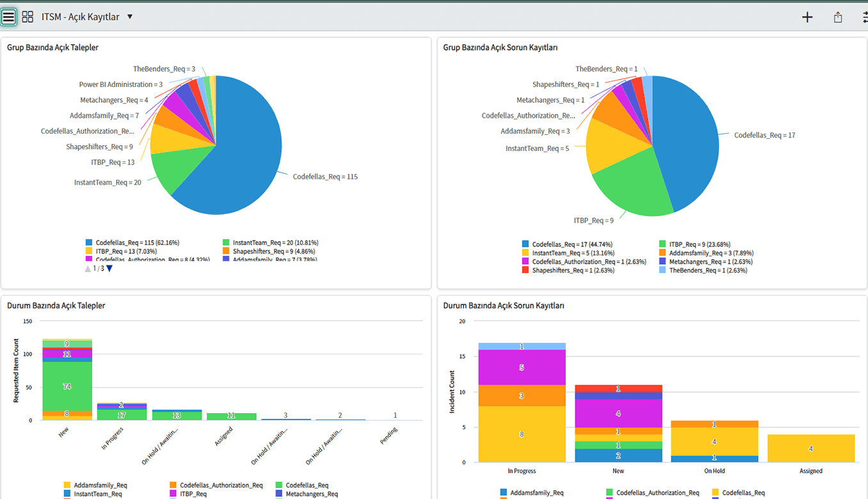Click magenta 4 segment in New incident bar
868x499 pixels.
618,413
